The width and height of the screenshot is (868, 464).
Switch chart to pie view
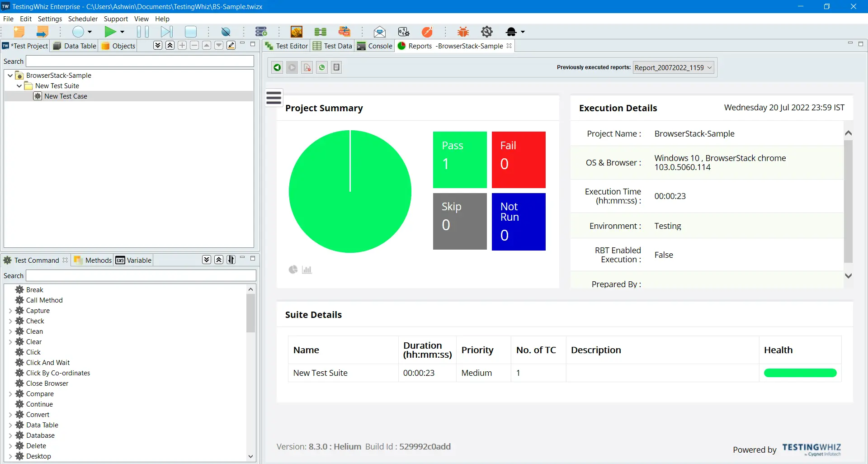click(x=293, y=270)
